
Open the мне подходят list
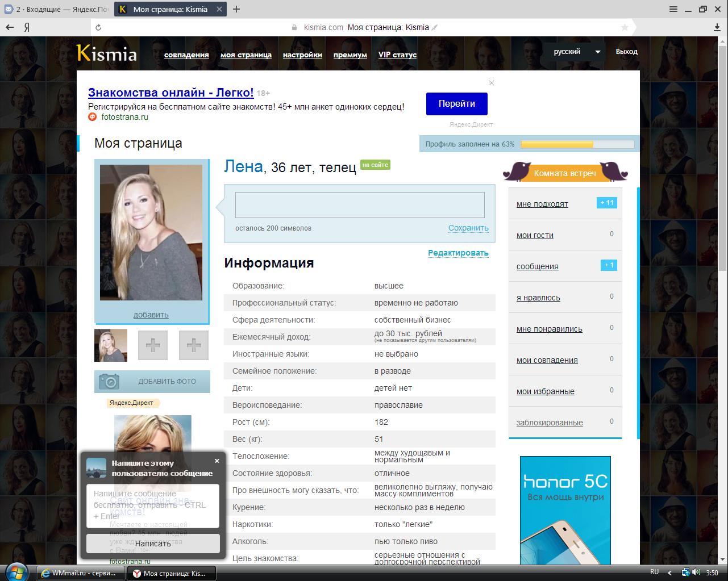coord(542,204)
